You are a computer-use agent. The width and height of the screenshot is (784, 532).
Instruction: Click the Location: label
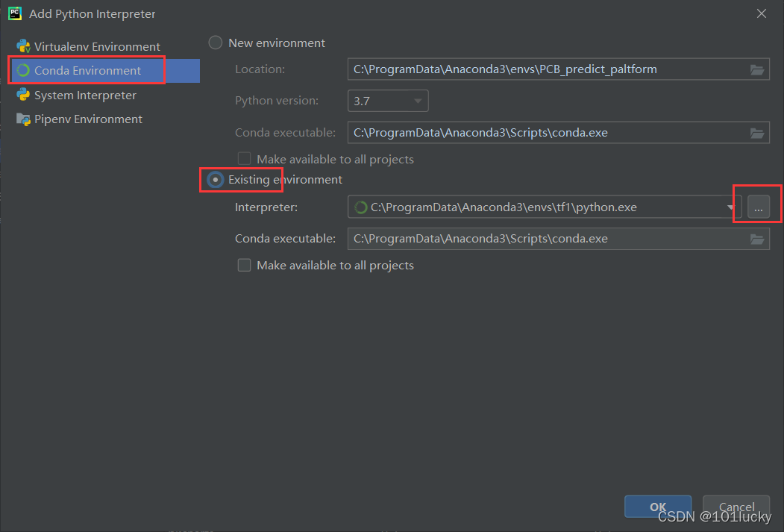pyautogui.click(x=260, y=69)
